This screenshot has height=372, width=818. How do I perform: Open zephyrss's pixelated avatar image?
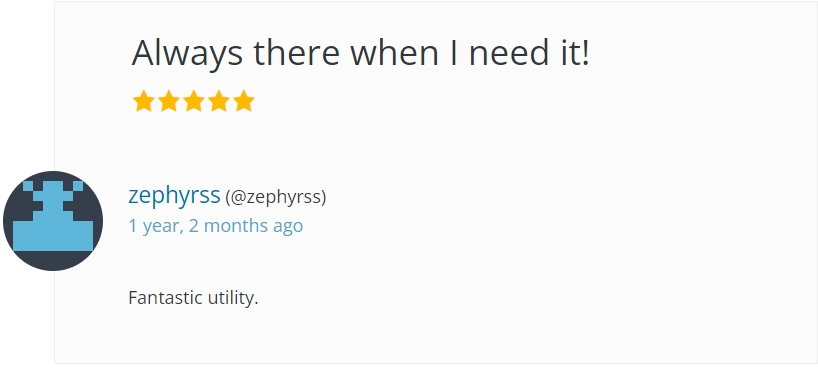tap(53, 221)
